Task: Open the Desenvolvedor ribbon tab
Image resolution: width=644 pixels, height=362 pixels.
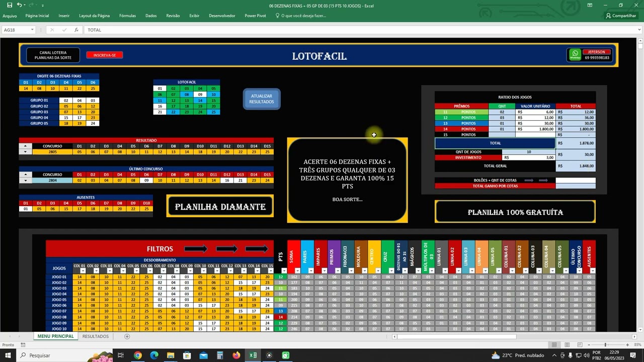Action: (222, 16)
